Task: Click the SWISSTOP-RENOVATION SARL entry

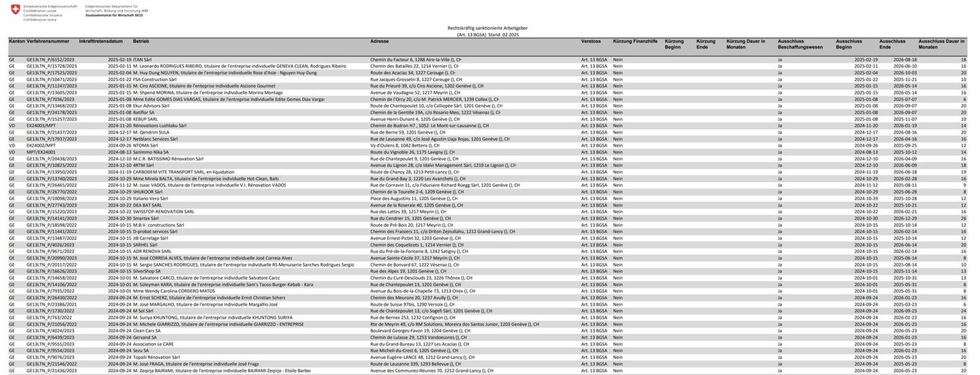Action: tap(163, 211)
